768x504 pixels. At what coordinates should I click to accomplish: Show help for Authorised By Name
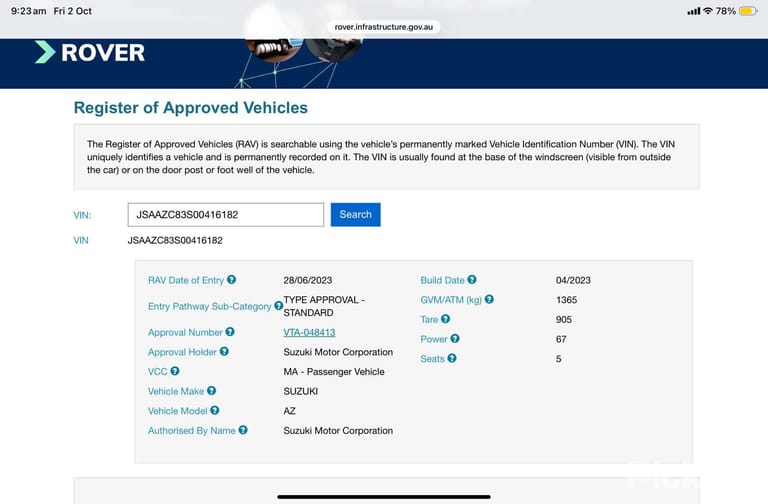(243, 430)
